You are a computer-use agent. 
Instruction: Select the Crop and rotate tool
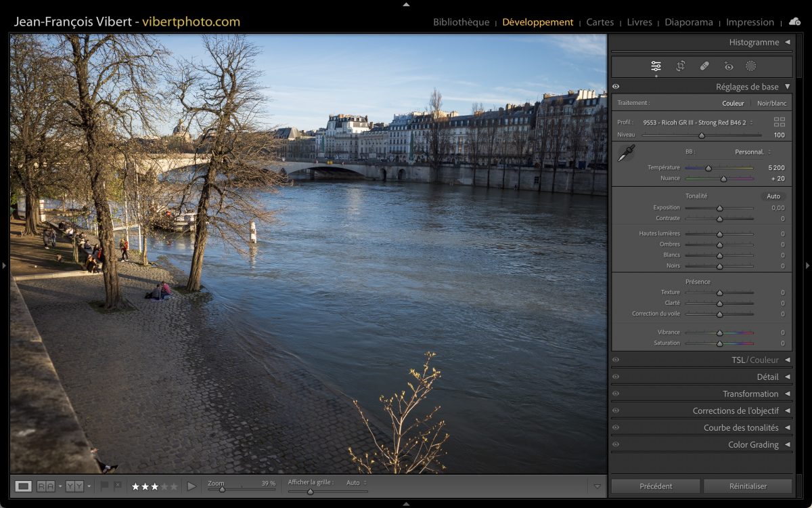pyautogui.click(x=680, y=66)
